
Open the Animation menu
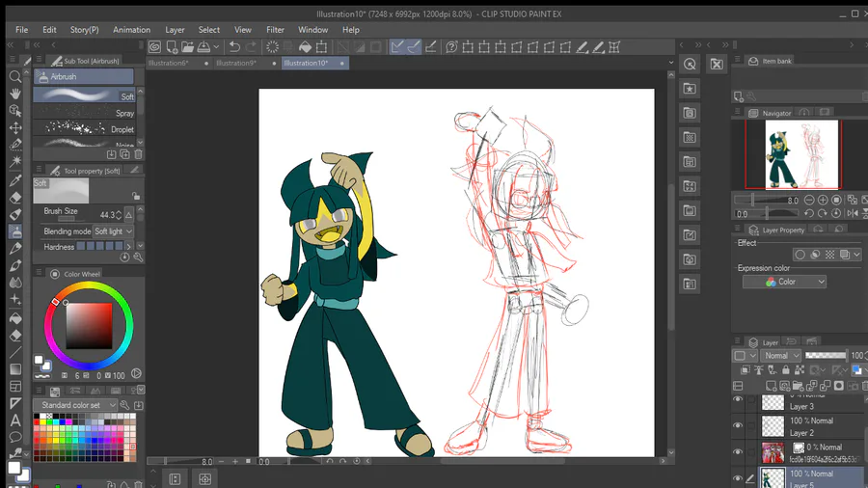click(132, 30)
